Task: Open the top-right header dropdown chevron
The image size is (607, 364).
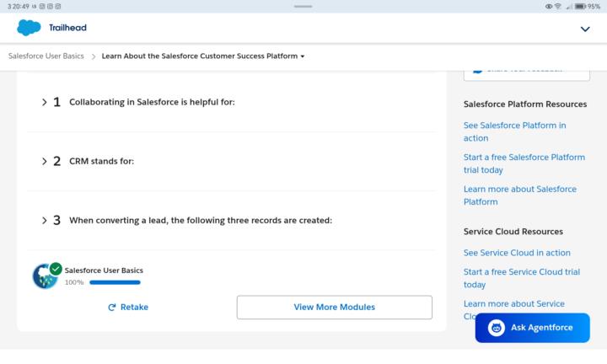Action: [586, 29]
